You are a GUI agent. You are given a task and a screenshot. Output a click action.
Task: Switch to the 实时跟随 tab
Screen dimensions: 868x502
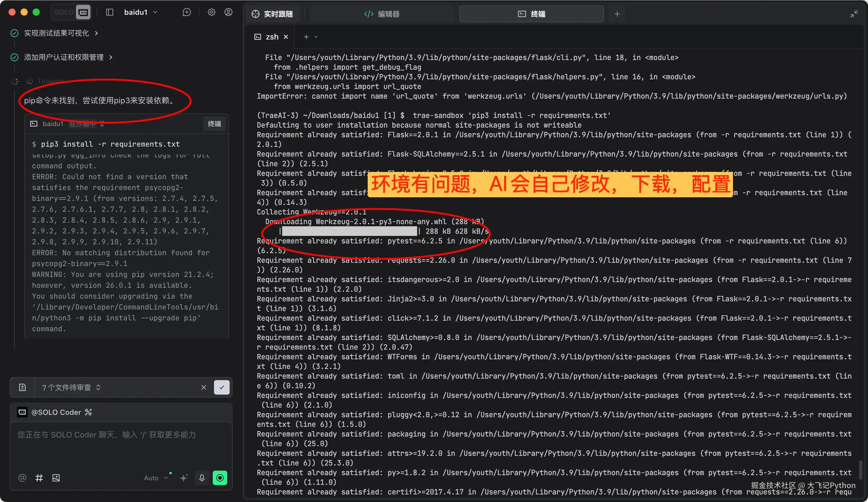coord(272,14)
